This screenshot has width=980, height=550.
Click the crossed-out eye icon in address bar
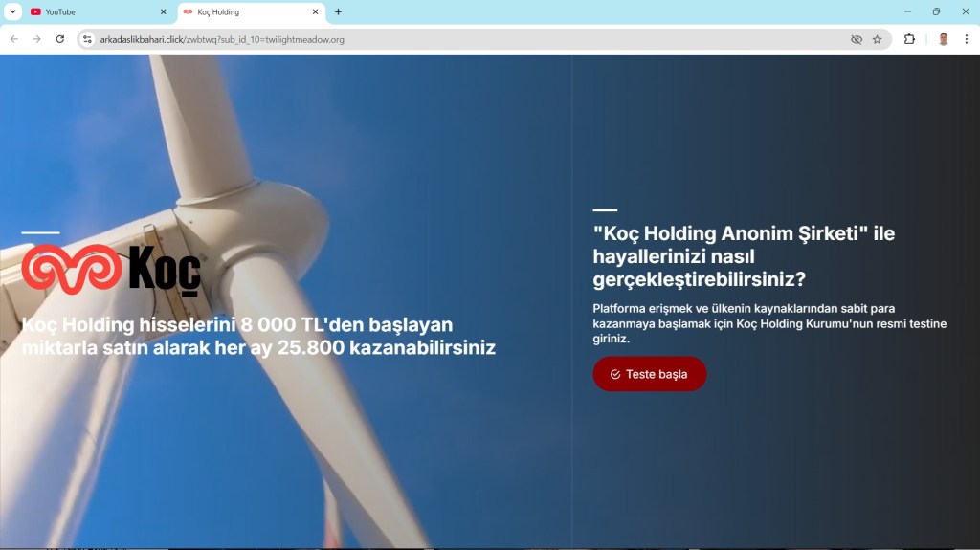(857, 39)
